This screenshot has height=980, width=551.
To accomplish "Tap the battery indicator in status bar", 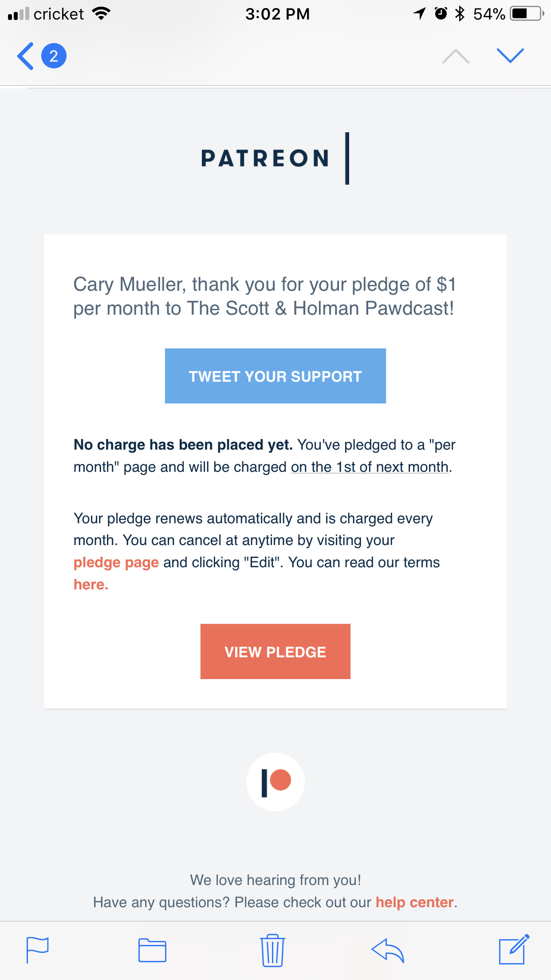I will point(527,14).
